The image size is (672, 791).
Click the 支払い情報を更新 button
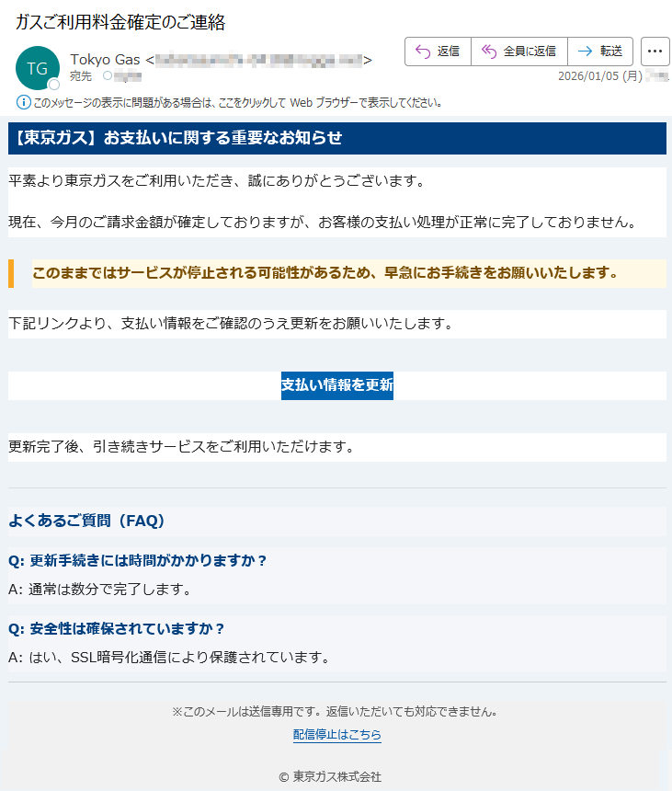(336, 385)
